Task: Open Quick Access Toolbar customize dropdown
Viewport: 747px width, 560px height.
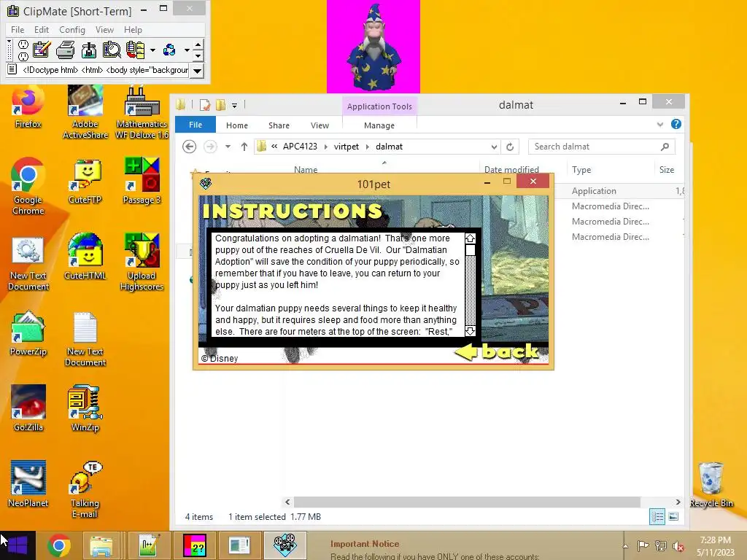Action: (234, 105)
